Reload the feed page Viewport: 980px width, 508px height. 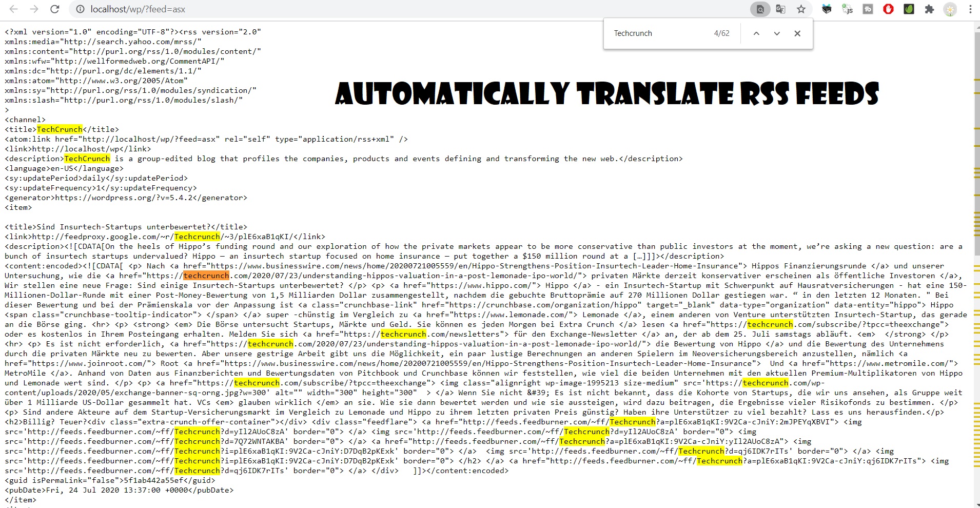[55, 9]
